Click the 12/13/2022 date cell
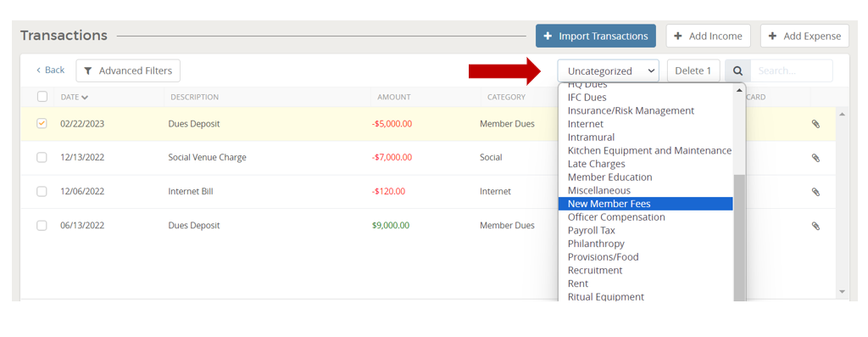 (x=82, y=157)
